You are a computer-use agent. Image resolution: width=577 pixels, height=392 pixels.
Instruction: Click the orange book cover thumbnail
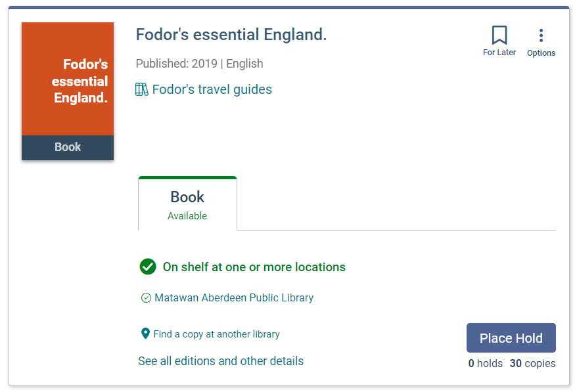point(68,79)
